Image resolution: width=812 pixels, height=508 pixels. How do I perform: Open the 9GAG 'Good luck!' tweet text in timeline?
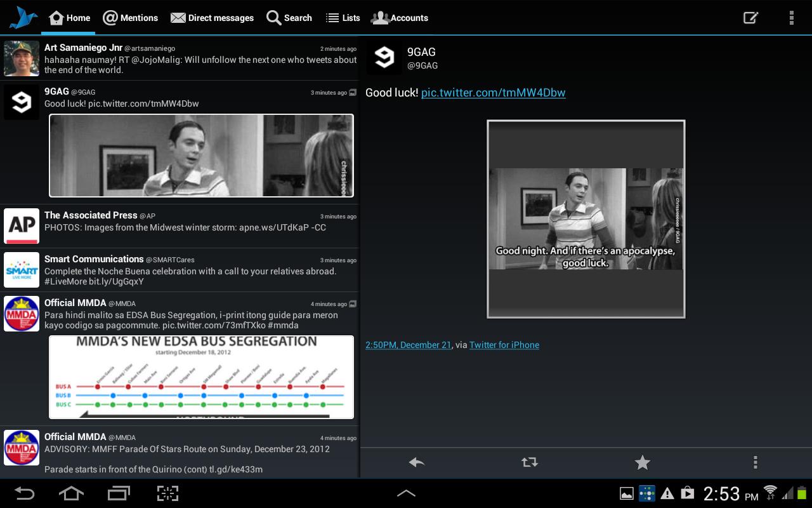(x=122, y=104)
